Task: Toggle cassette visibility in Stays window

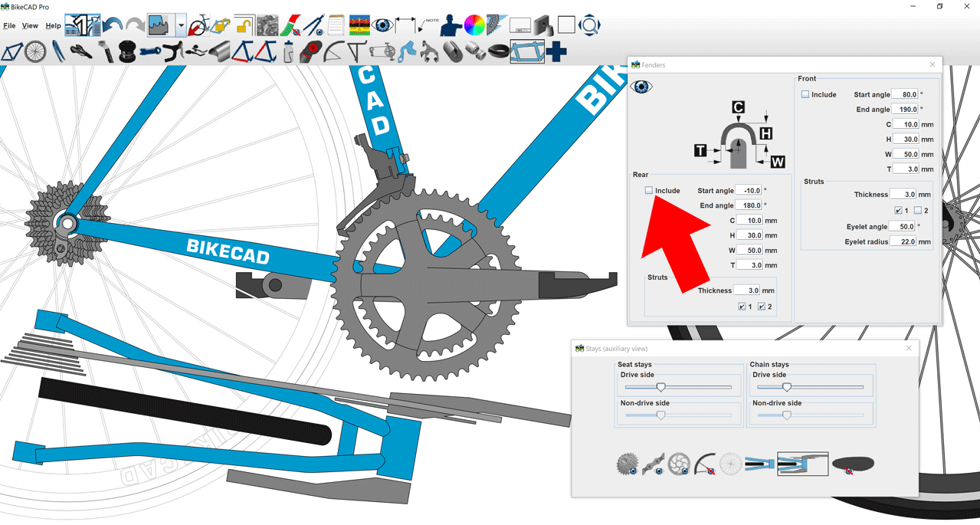Action: (x=628, y=464)
